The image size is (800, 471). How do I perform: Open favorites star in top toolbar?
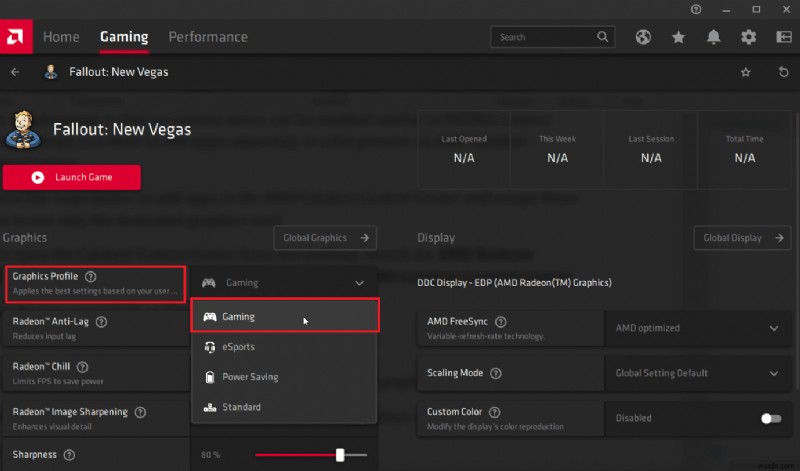(679, 37)
